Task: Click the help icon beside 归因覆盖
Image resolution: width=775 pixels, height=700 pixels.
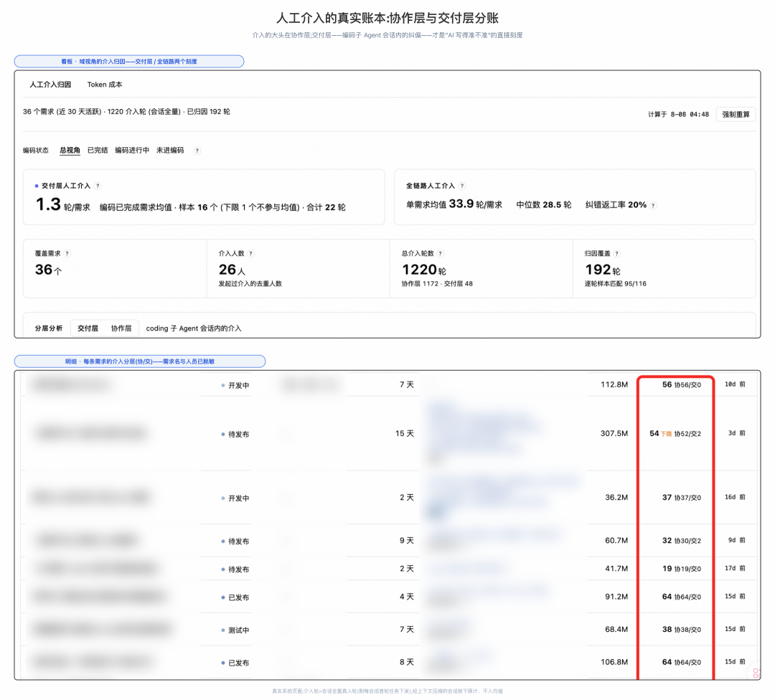Action: [x=617, y=253]
